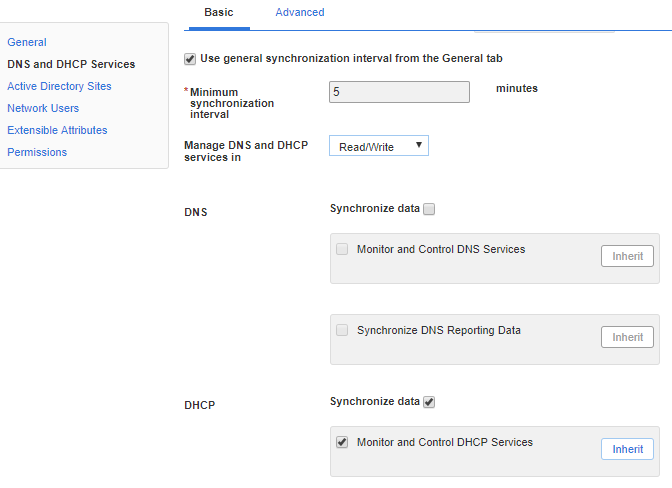Open Network Users section

point(43,108)
